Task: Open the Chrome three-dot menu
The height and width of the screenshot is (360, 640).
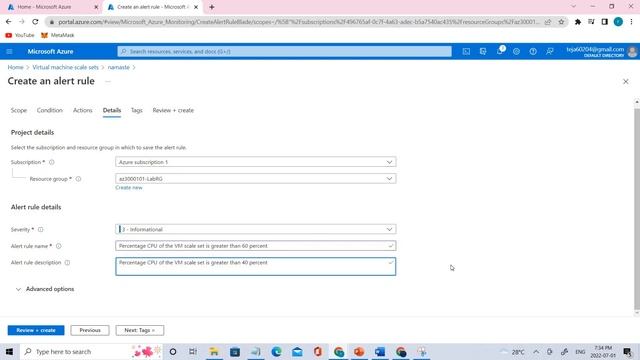Action: (x=631, y=22)
